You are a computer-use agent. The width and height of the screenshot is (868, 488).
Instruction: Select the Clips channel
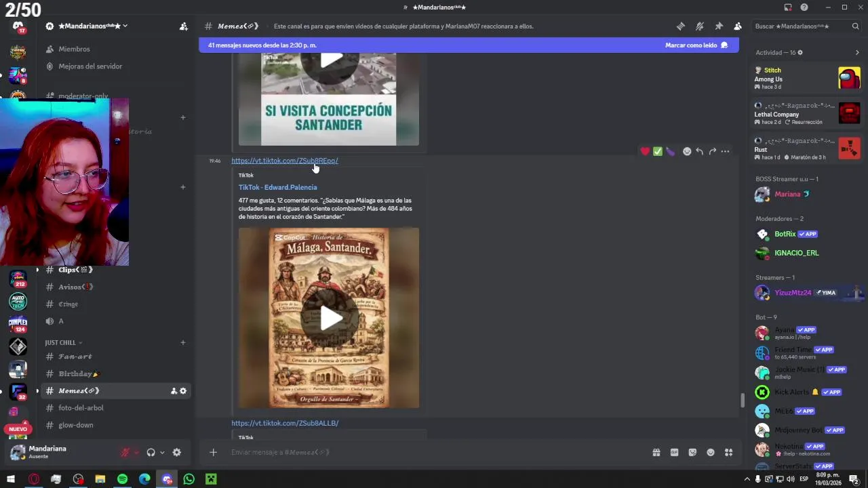click(75, 270)
